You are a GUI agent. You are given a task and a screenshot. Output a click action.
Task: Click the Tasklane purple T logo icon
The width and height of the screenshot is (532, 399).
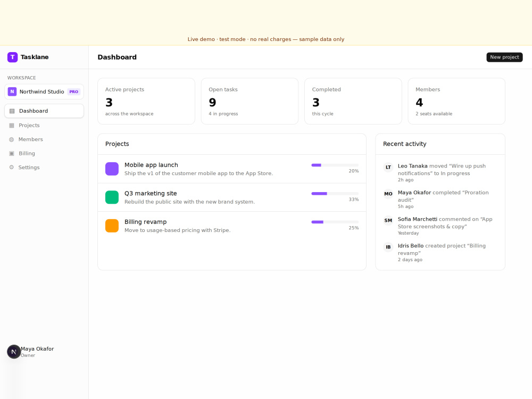click(x=13, y=57)
